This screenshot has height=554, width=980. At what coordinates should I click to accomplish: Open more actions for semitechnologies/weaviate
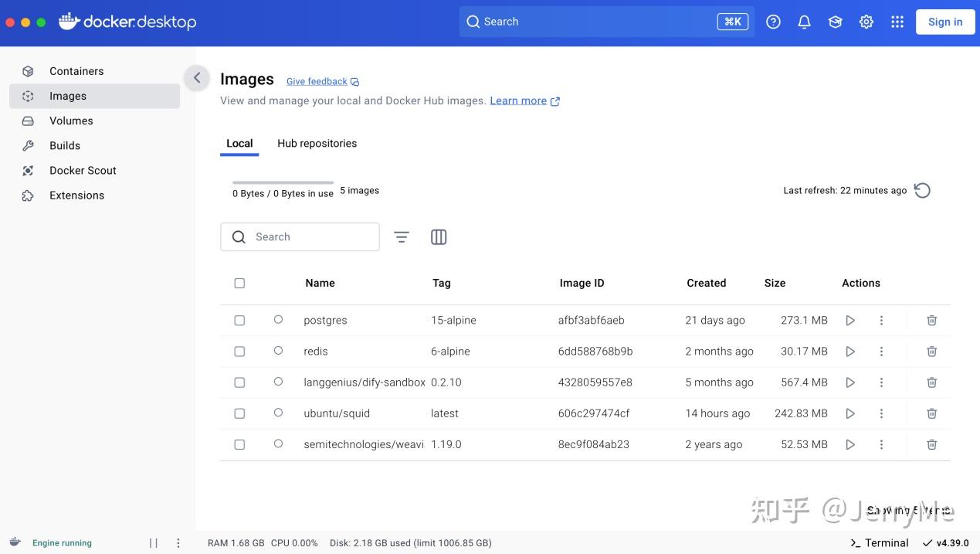[x=881, y=444]
